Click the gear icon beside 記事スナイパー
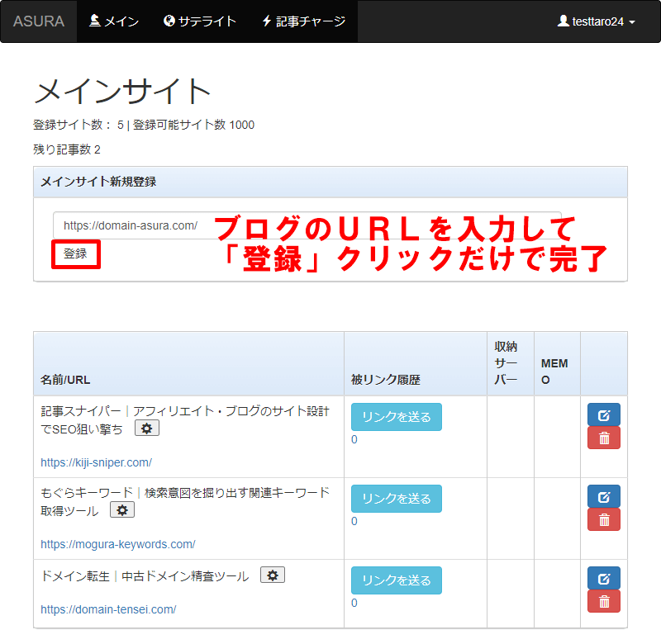The width and height of the screenshot is (661, 644). (x=147, y=428)
